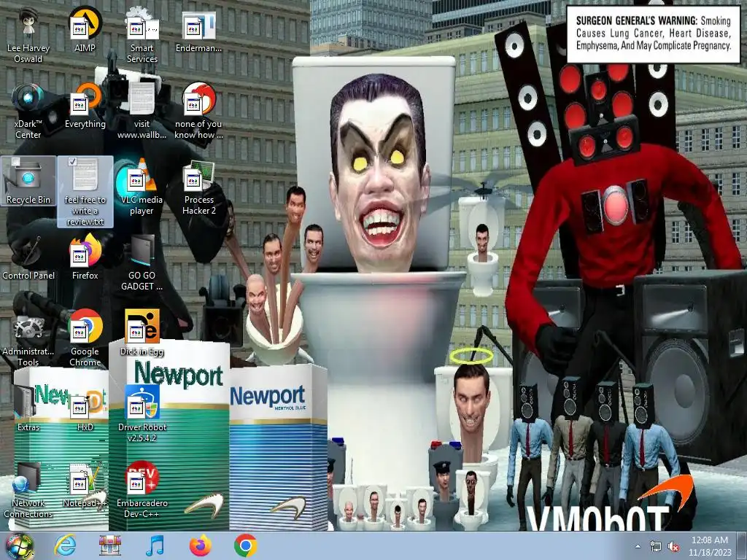Open the Control Panel icon
The width and height of the screenshot is (747, 560).
coord(28,258)
